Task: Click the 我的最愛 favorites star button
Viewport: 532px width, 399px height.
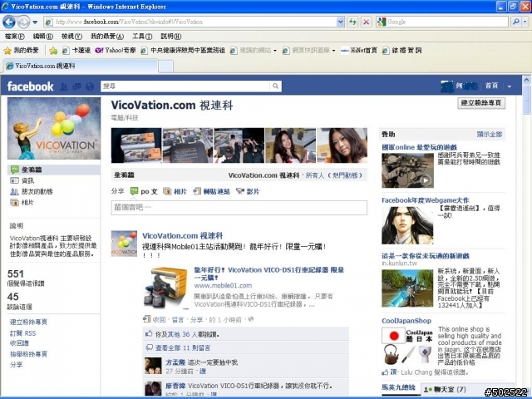Action: (21, 51)
